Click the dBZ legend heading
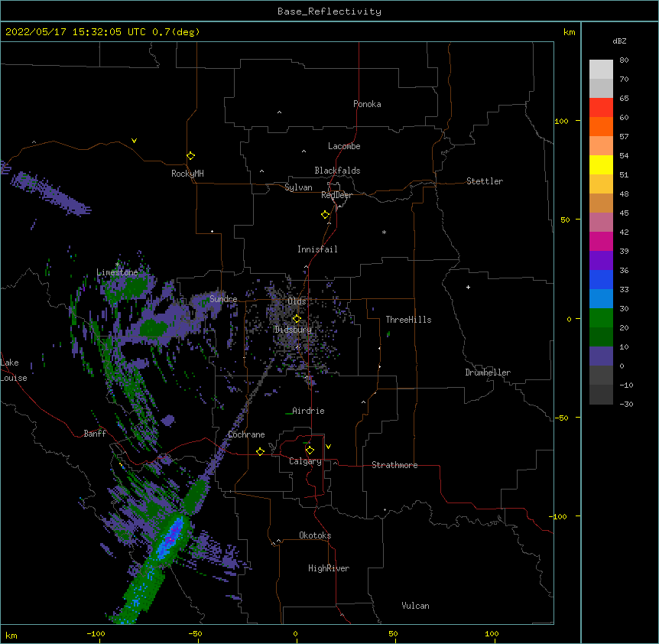Screen dimensions: 659x644 (x=619, y=41)
